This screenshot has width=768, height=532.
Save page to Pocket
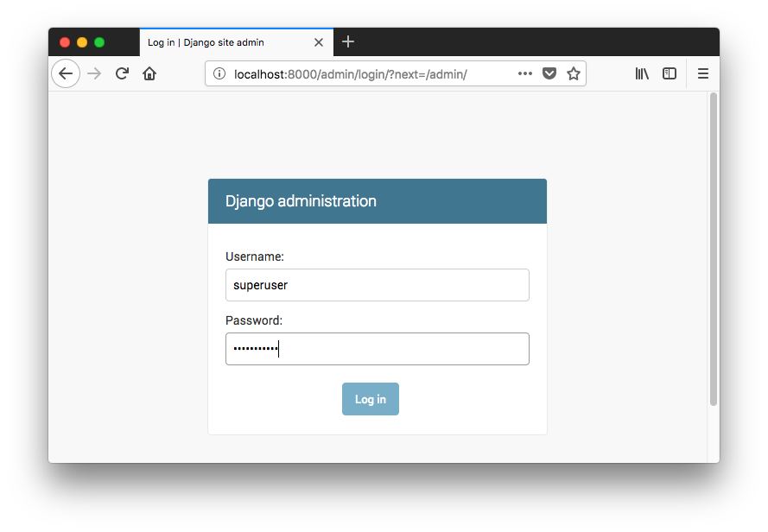click(549, 73)
